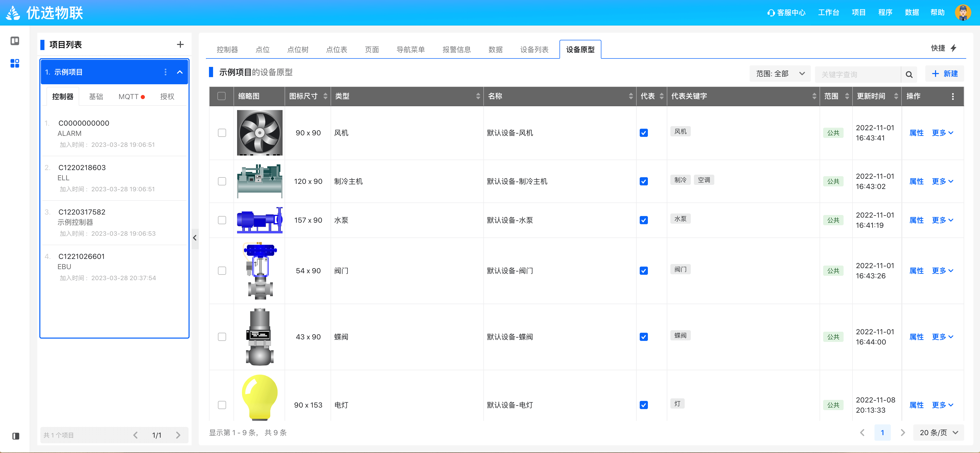Screen dimensions: 980x453
Task: Click the next table page arrow
Action: [x=903, y=433]
